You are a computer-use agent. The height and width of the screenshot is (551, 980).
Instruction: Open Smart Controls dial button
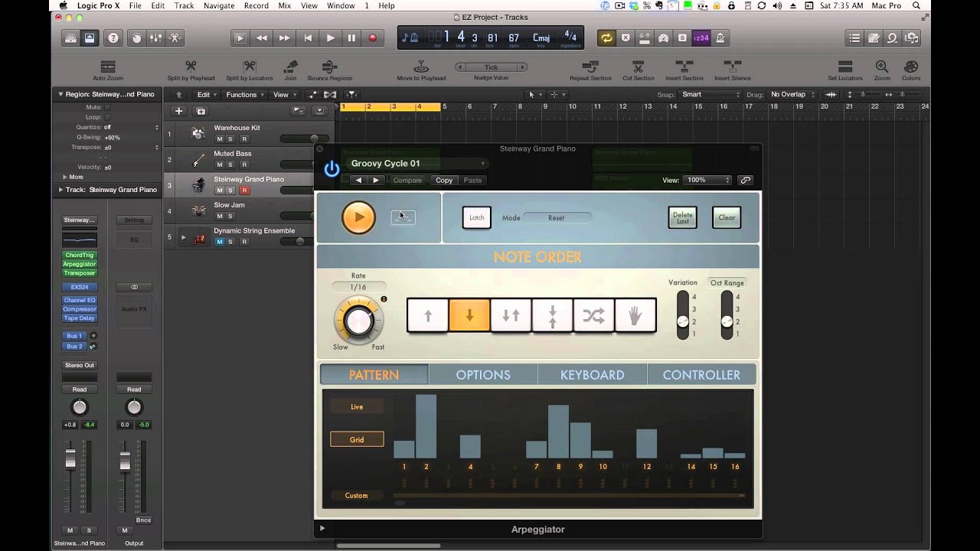pyautogui.click(x=136, y=37)
